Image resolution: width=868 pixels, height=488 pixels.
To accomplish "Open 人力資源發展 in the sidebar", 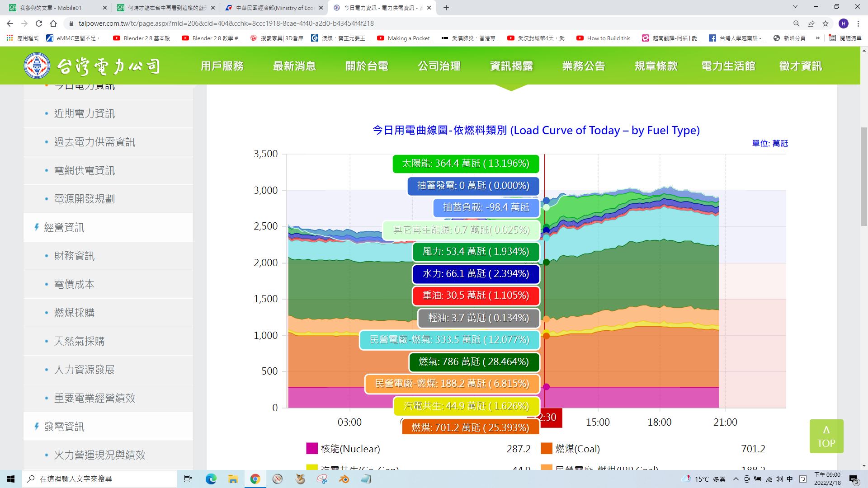I will click(x=108, y=370).
